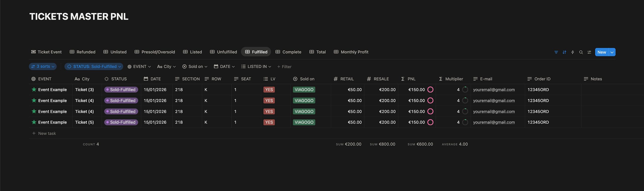The image size is (644, 191).
Task: Click the DATE column header
Action: click(x=152, y=79)
